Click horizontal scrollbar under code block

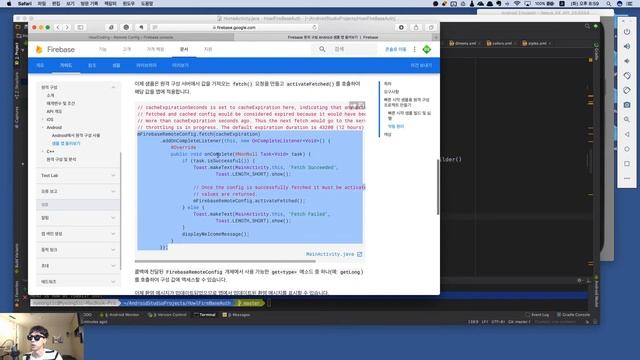tap(225, 261)
